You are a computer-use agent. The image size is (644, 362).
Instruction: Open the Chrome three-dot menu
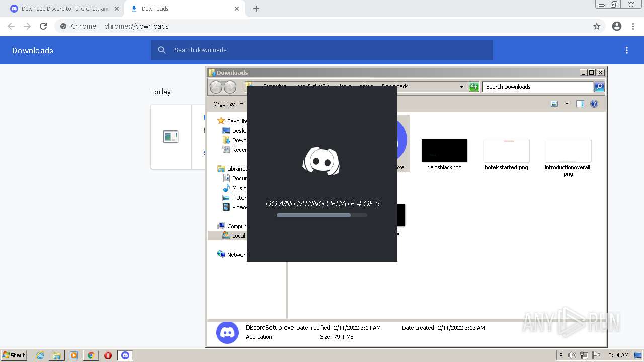tap(633, 26)
